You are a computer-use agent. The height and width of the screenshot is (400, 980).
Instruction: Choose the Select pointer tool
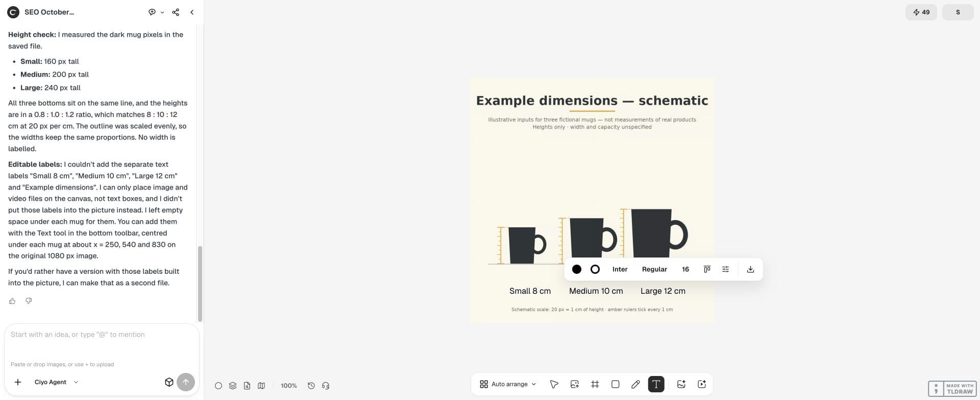[x=554, y=384]
